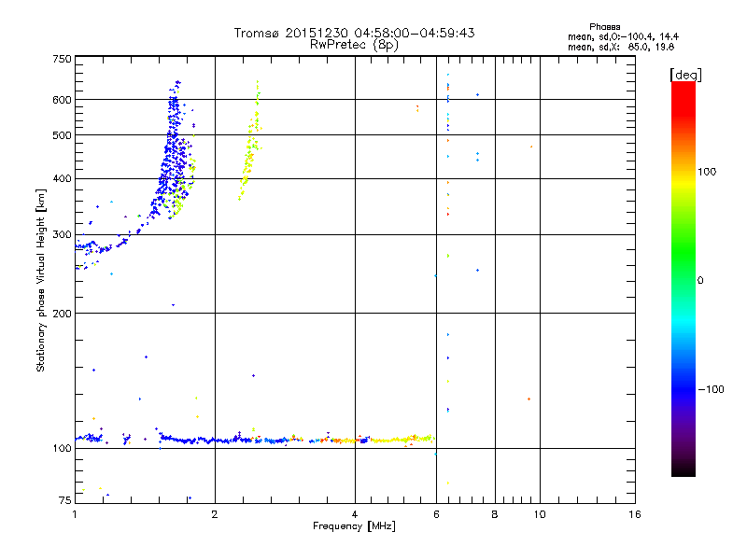
Task: Click the x-axis label '2'
Action: (x=215, y=514)
